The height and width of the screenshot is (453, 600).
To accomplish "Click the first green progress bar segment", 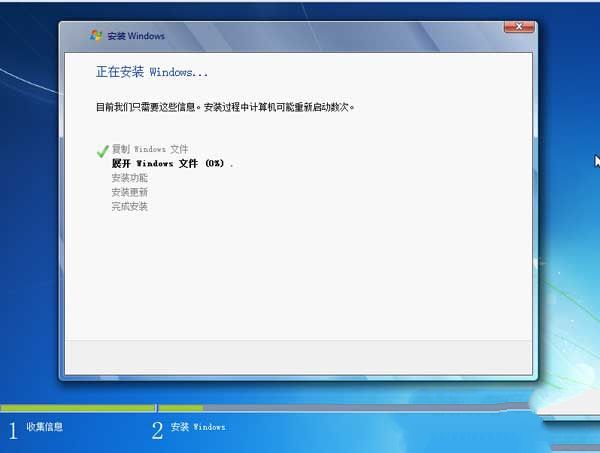I will [x=78, y=408].
